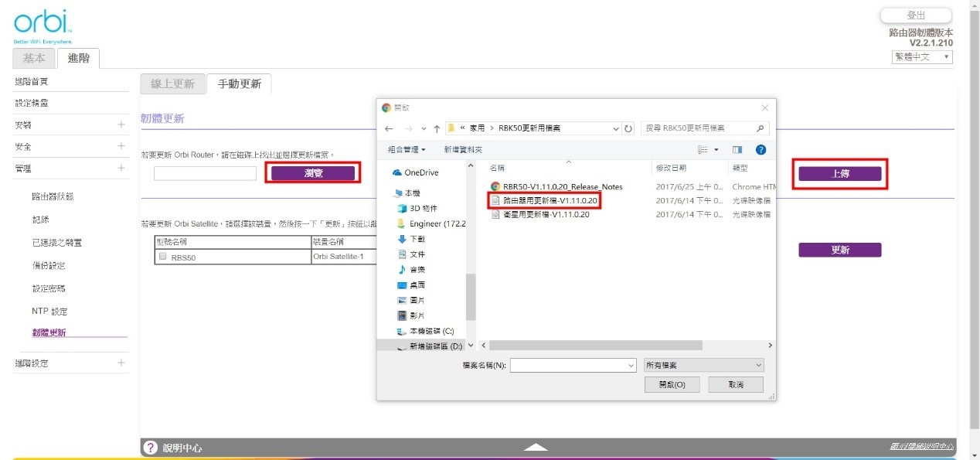This screenshot has height=460, width=980.
Task: Switch to the 進階 tab
Action: point(78,58)
